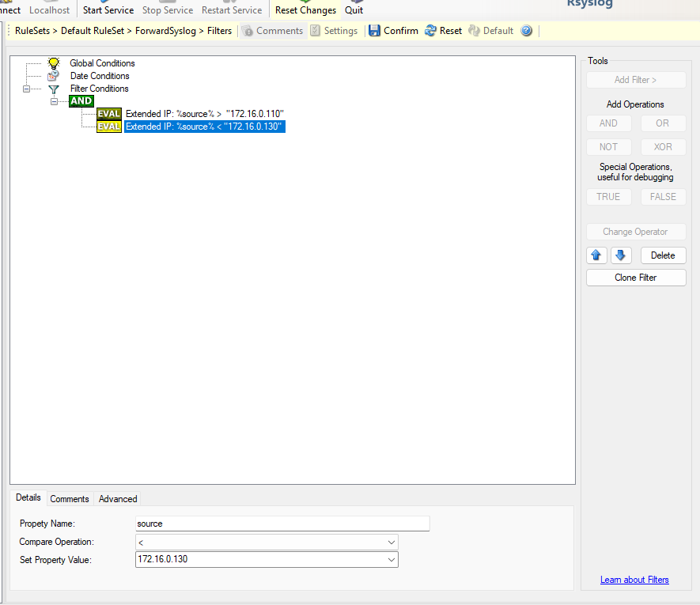This screenshot has height=605, width=700.
Task: Click the Default toolbar icon
Action: click(x=474, y=31)
